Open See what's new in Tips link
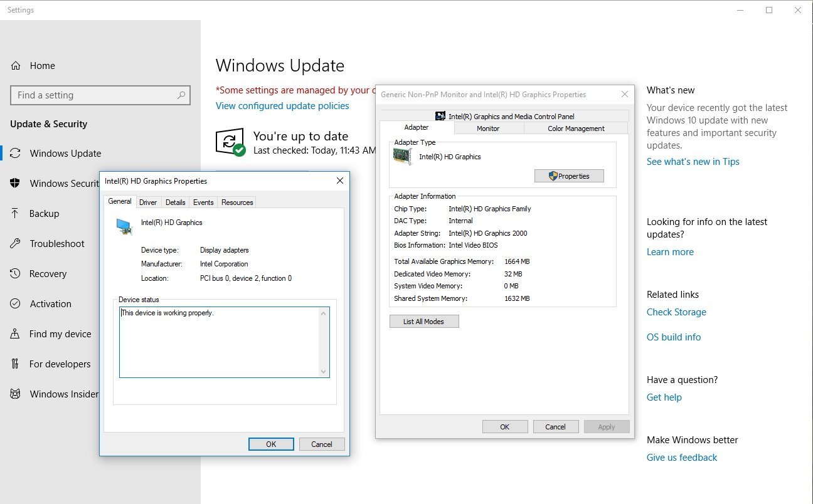The image size is (813, 504). (x=693, y=162)
